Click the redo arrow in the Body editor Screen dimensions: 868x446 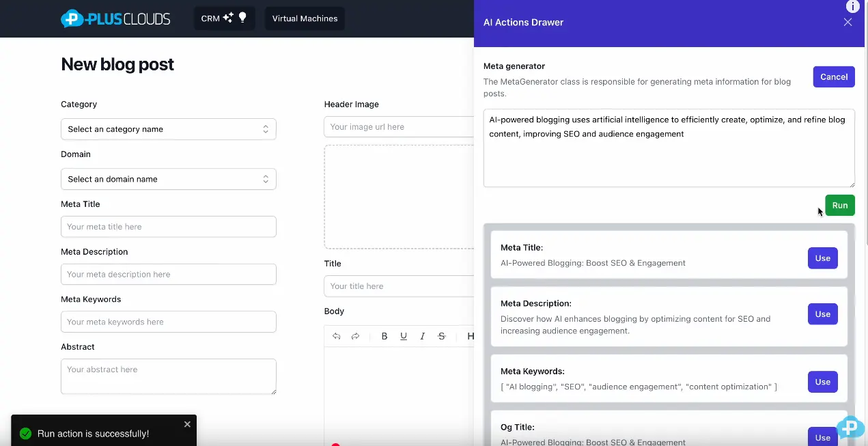[x=354, y=336]
